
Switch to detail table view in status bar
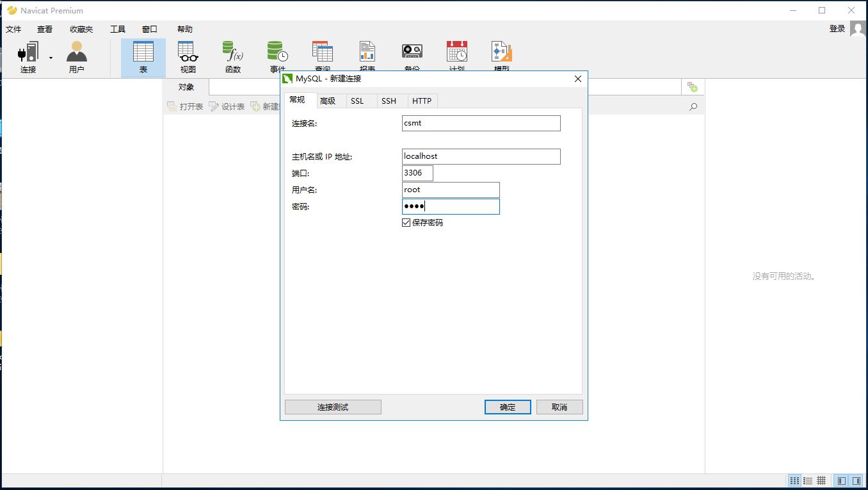pyautogui.click(x=821, y=480)
